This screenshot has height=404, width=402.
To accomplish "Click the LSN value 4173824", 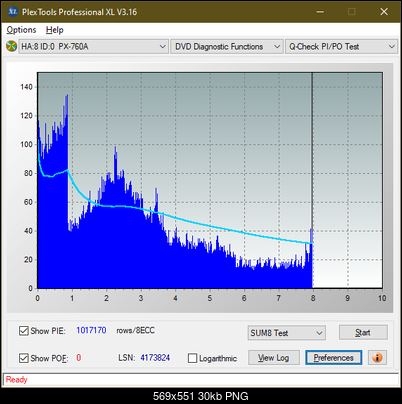I will 155,358.
